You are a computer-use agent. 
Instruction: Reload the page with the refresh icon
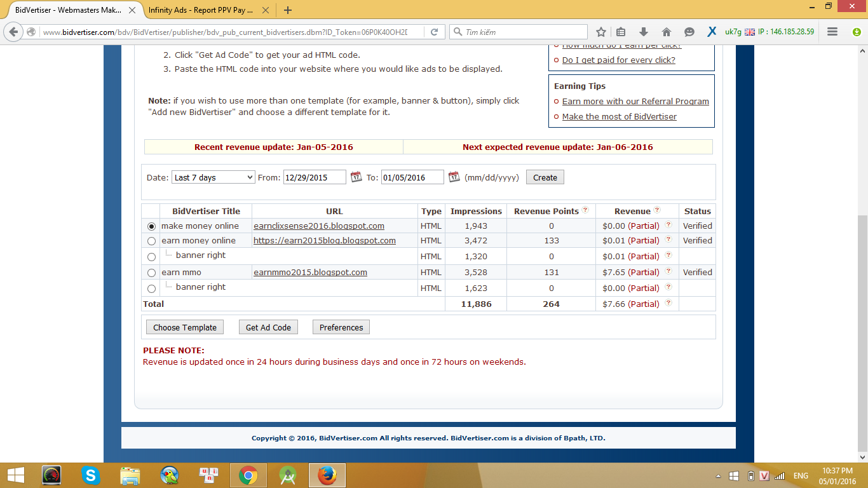click(x=435, y=32)
